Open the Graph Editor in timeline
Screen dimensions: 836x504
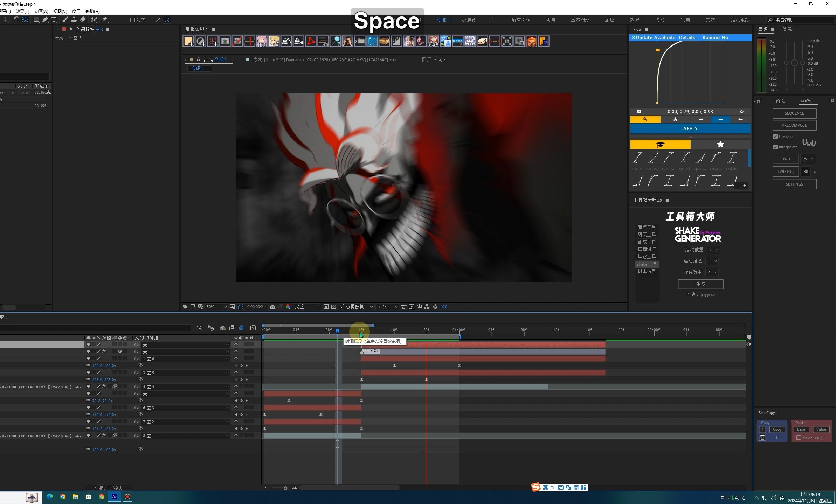pyautogui.click(x=253, y=328)
